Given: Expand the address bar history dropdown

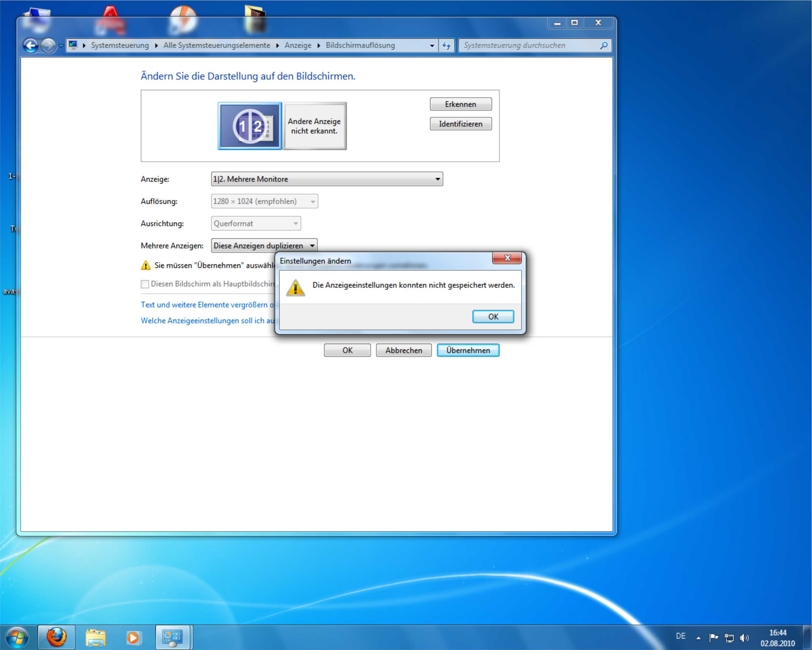Looking at the screenshot, I should tap(432, 46).
